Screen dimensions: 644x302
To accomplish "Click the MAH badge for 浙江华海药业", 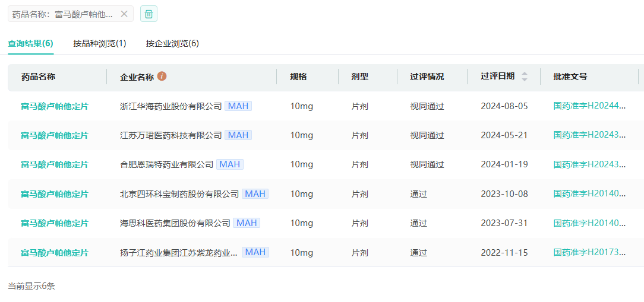I will [238, 106].
